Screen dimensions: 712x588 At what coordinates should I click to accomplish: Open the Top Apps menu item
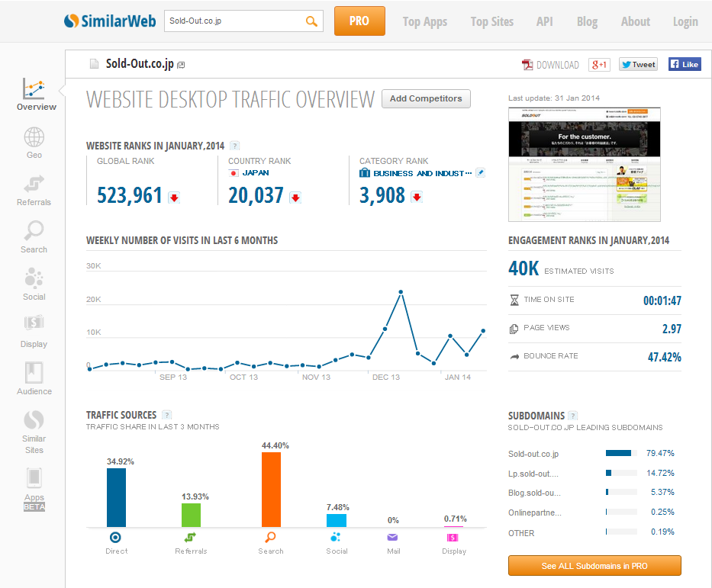tap(425, 21)
